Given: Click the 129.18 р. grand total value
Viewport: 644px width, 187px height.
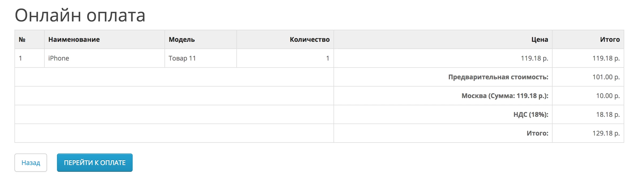Looking at the screenshot, I should click(606, 133).
